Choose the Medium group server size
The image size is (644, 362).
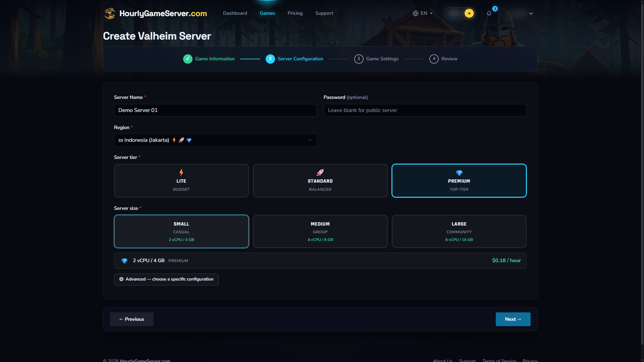click(320, 232)
